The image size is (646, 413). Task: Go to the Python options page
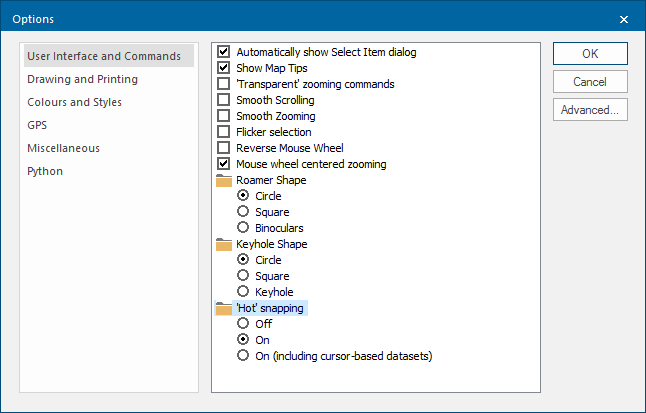click(x=45, y=171)
